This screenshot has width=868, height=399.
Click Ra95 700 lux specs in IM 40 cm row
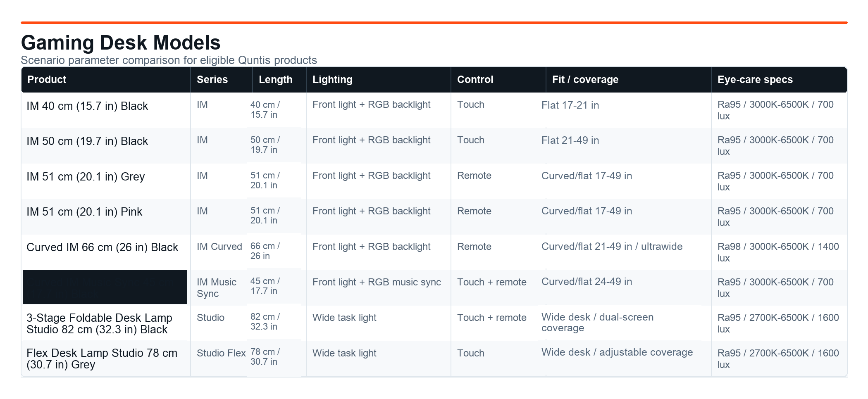(x=775, y=110)
